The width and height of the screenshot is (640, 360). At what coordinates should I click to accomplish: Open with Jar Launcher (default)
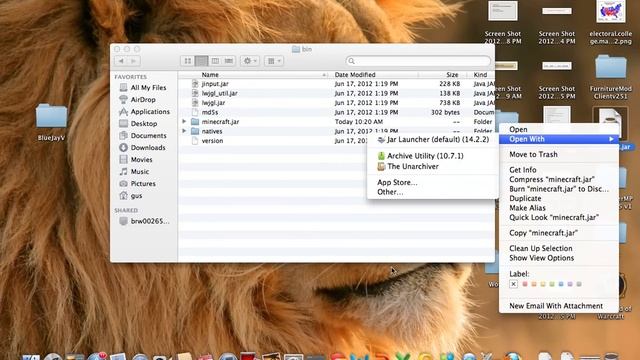pyautogui.click(x=432, y=140)
